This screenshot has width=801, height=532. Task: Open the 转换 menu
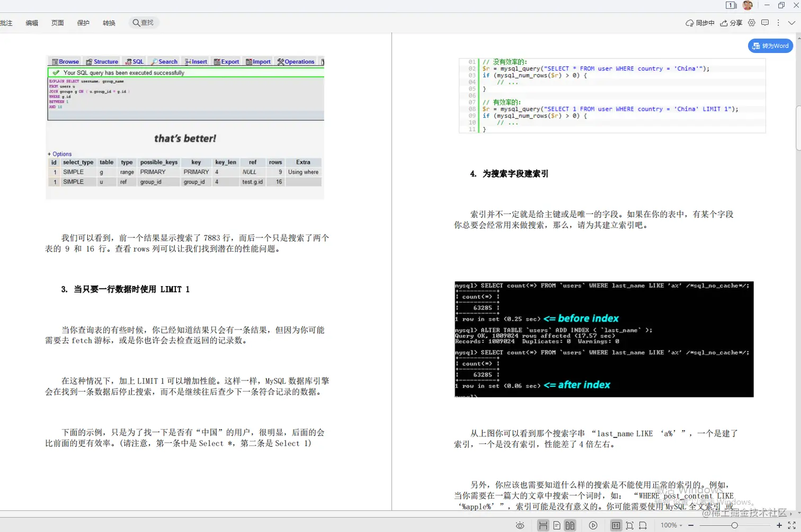pyautogui.click(x=109, y=23)
